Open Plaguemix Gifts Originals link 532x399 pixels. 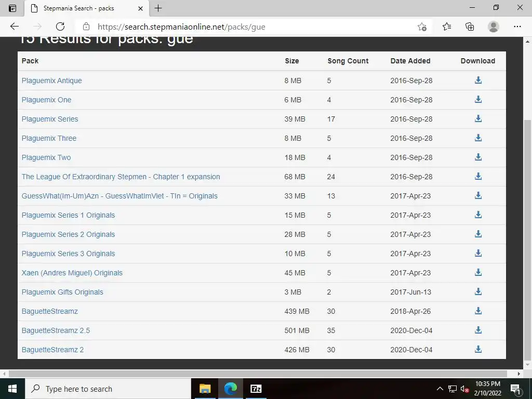tap(62, 292)
